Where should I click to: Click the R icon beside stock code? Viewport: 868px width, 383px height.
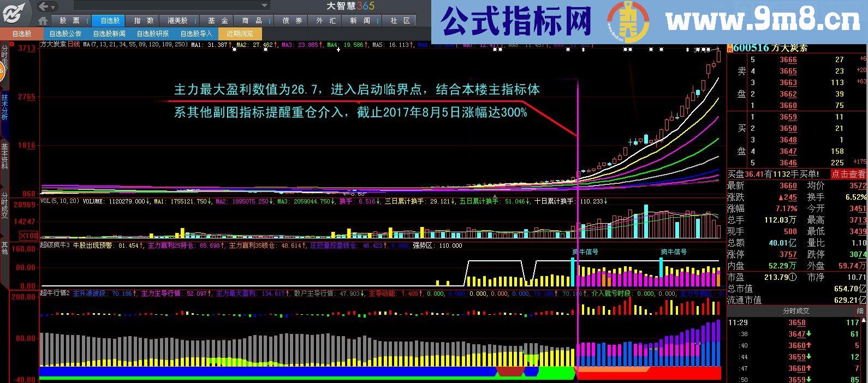[729, 48]
